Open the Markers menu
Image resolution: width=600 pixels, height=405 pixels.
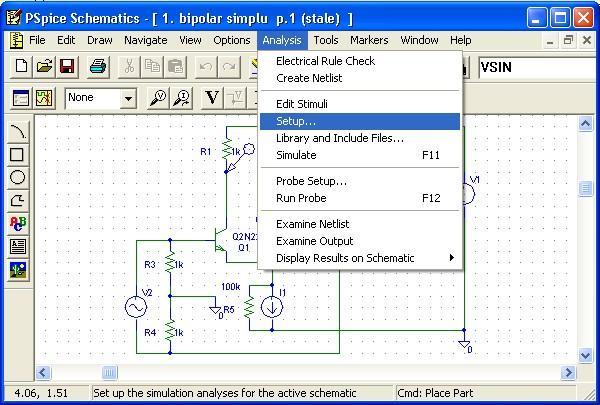(369, 40)
